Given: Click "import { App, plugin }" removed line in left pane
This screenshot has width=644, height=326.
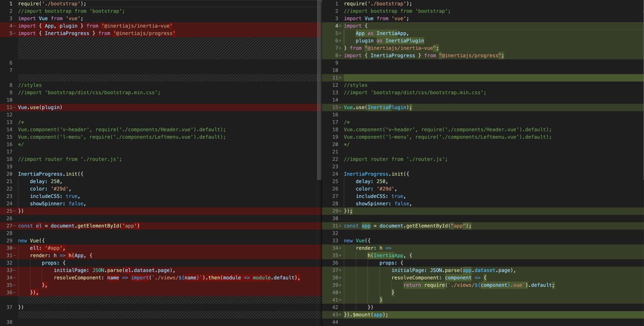Looking at the screenshot, I should tap(95, 26).
